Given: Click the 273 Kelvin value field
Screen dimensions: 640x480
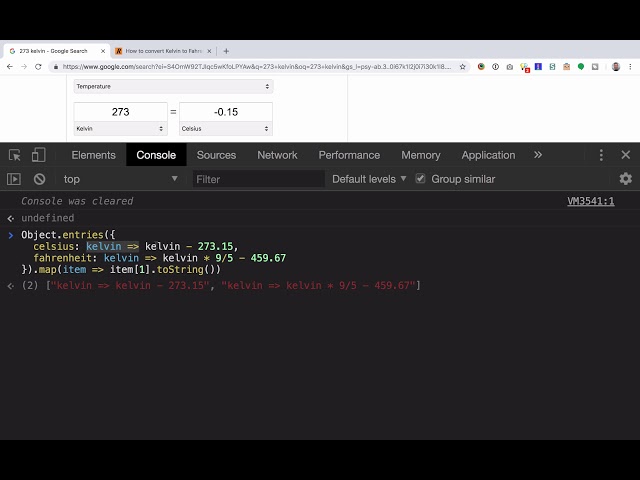Looking at the screenshot, I should coord(120,112).
